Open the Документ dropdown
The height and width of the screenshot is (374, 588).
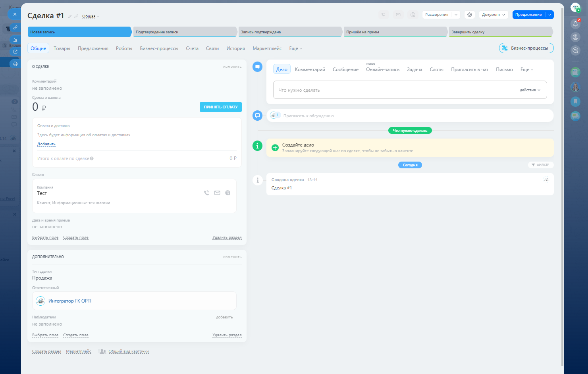point(494,15)
